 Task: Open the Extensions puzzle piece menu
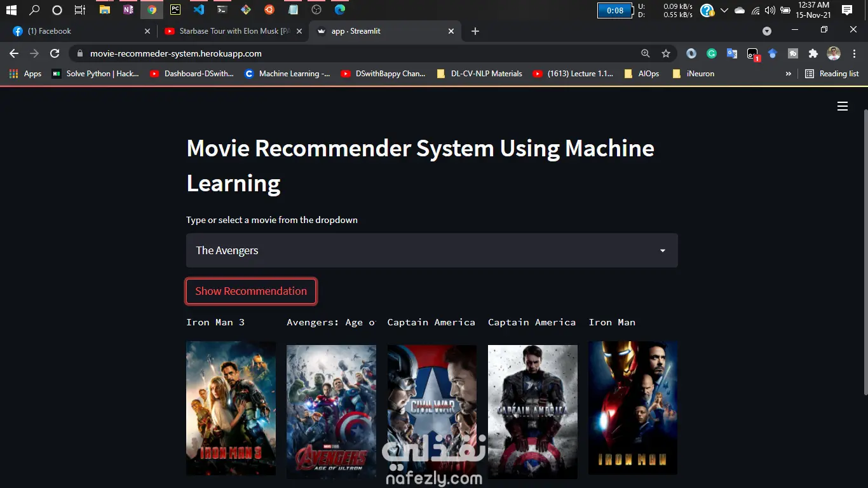[x=813, y=54]
